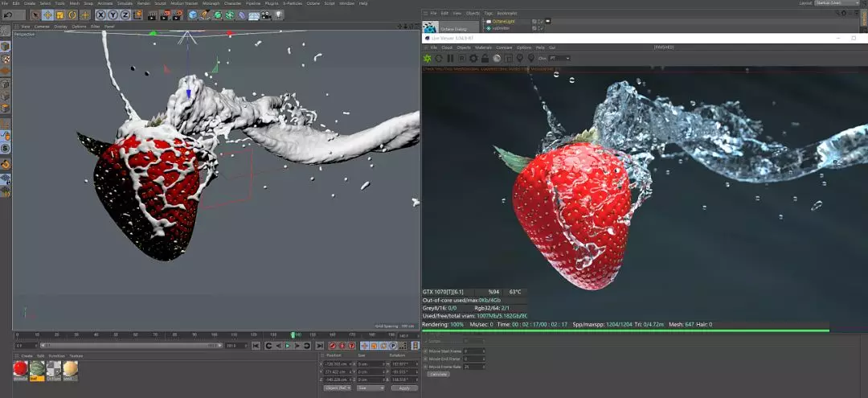Toggle the Y axis lock
This screenshot has width=868, height=398.
[x=113, y=15]
